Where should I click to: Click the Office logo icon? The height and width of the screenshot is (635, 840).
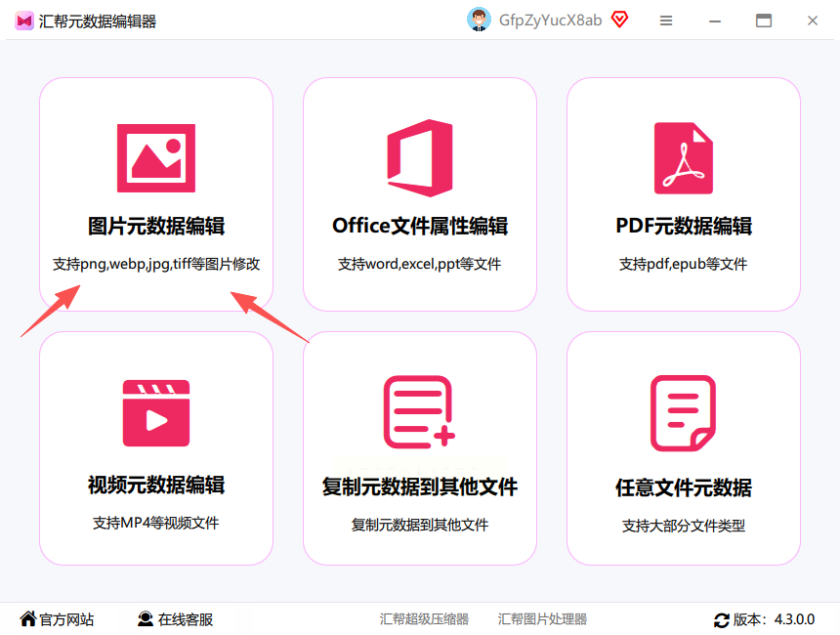pos(420,158)
